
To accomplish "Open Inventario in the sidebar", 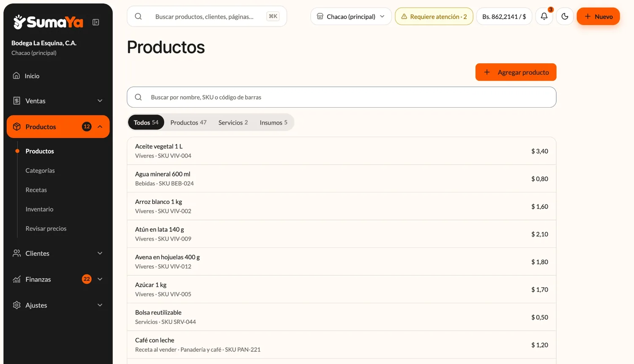I will tap(39, 209).
